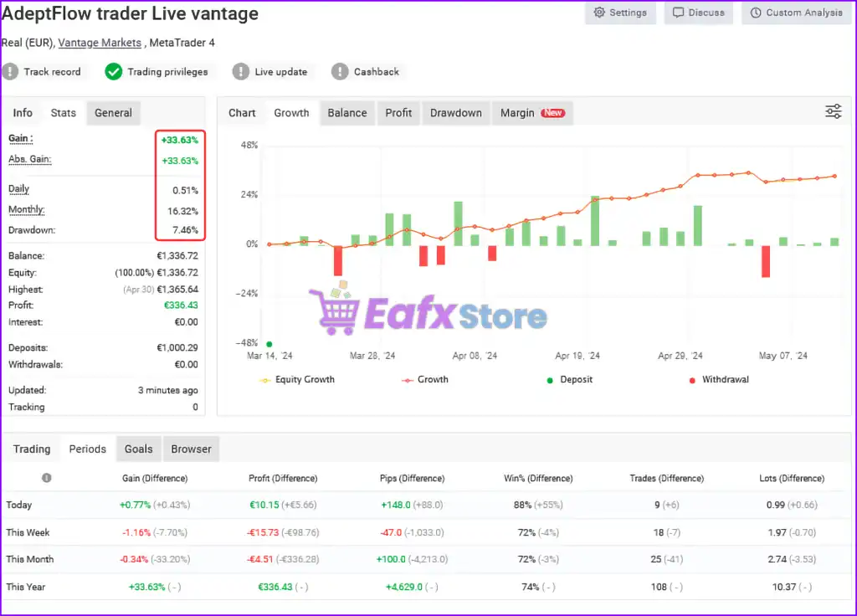Click This Year trades count 108
The image size is (857, 616).
pyautogui.click(x=659, y=587)
